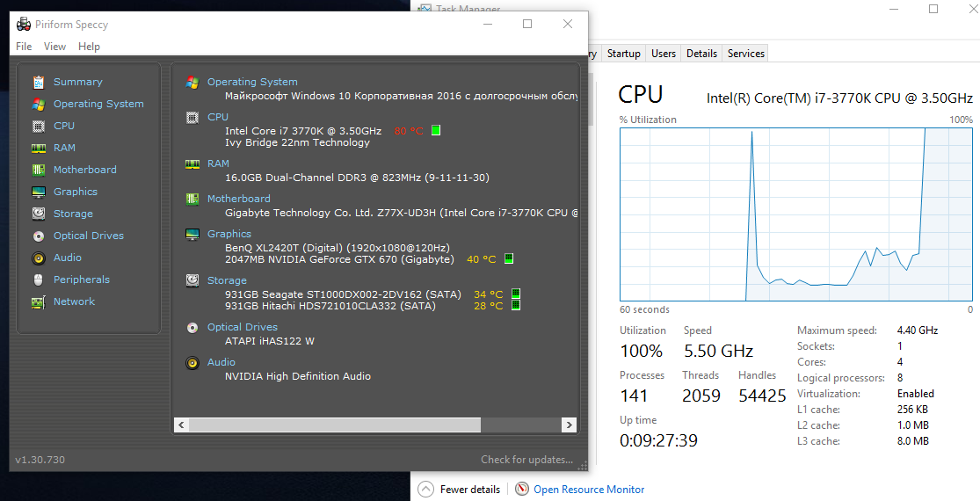Click the Summary clipboard icon in sidebar
This screenshot has height=501, width=980.
pos(39,82)
